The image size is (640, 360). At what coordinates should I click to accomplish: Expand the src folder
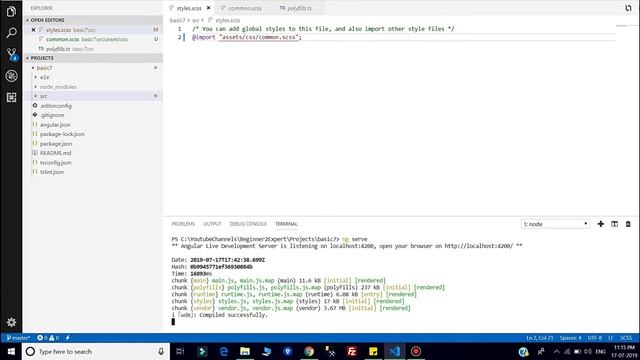click(43, 96)
